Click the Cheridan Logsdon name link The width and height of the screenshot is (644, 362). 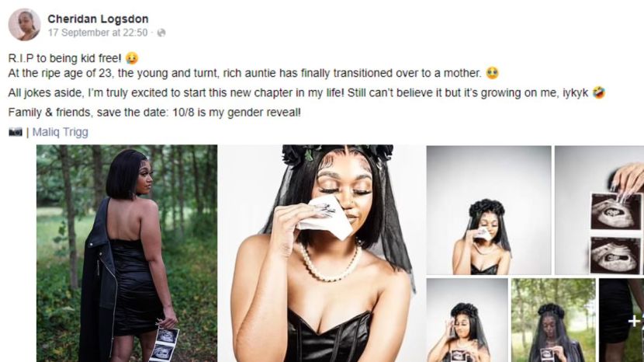click(x=98, y=19)
